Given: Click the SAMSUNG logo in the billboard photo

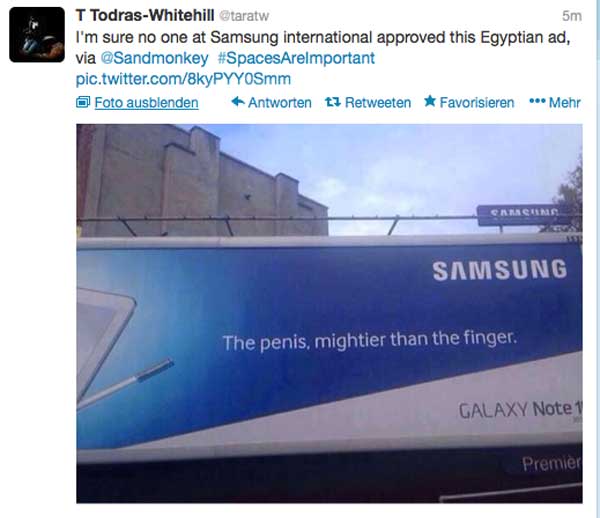Looking at the screenshot, I should pos(499,270).
